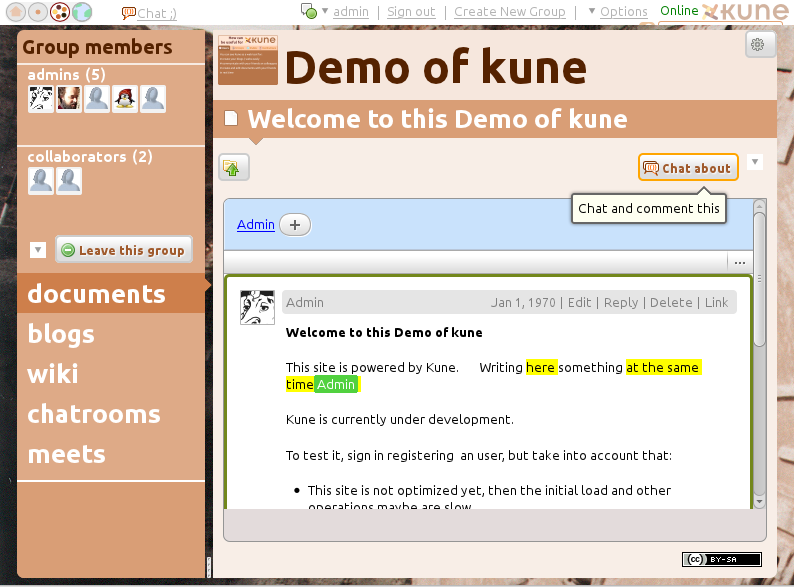Open the colorful dots circle icon
794x587 pixels.
pyautogui.click(x=60, y=12)
